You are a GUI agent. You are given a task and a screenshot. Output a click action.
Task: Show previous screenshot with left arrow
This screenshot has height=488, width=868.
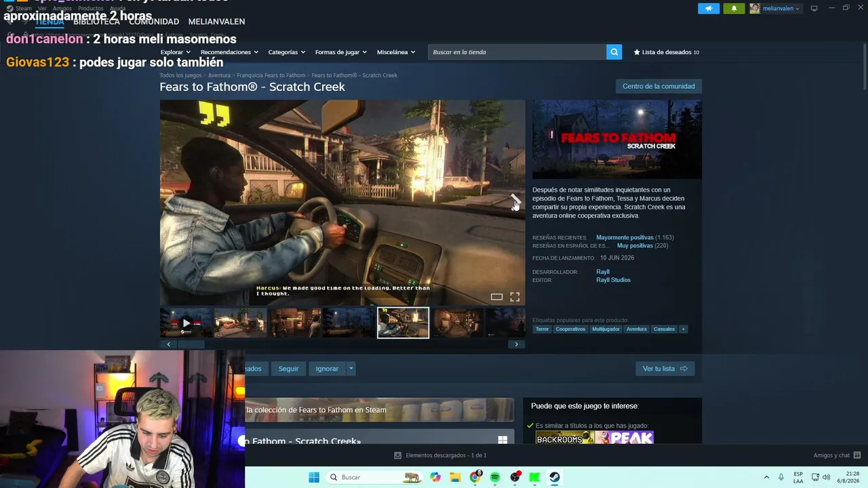(170, 201)
